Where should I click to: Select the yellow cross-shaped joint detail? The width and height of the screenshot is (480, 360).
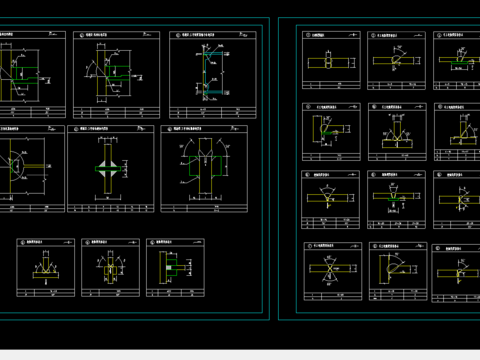tap(110, 267)
